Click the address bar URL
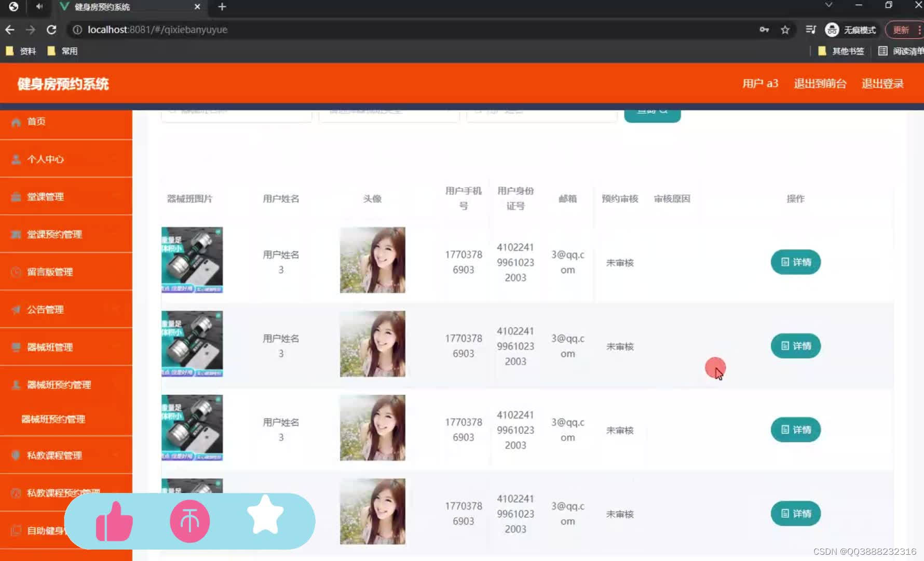This screenshot has height=561, width=924. click(x=157, y=30)
